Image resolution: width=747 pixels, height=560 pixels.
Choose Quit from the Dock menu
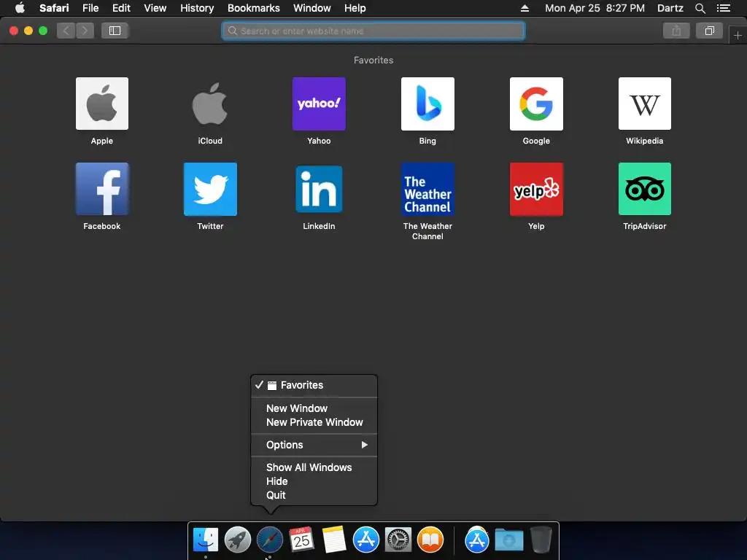click(314, 495)
